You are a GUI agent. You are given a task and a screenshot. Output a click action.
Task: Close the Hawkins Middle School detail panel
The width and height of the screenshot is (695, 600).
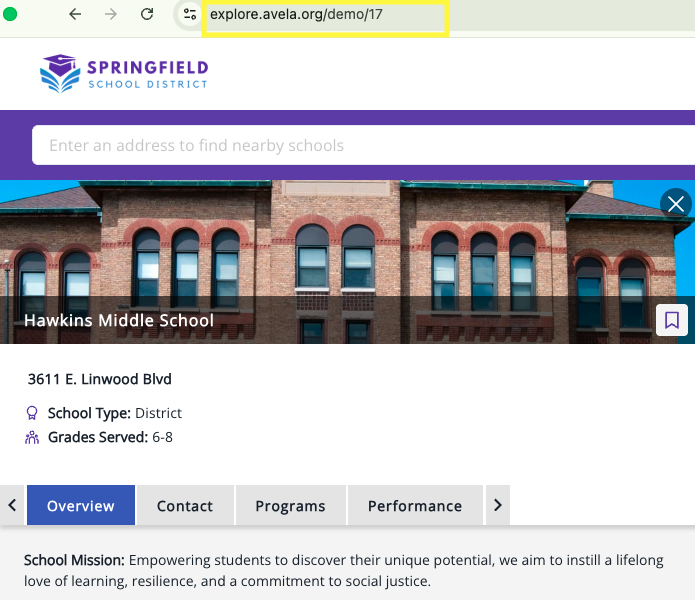(675, 204)
